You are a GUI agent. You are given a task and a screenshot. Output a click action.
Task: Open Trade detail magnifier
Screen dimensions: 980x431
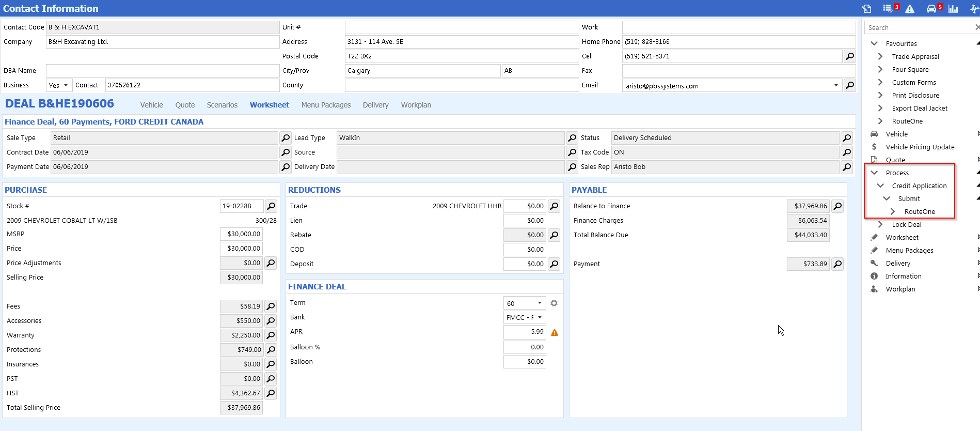(x=554, y=206)
